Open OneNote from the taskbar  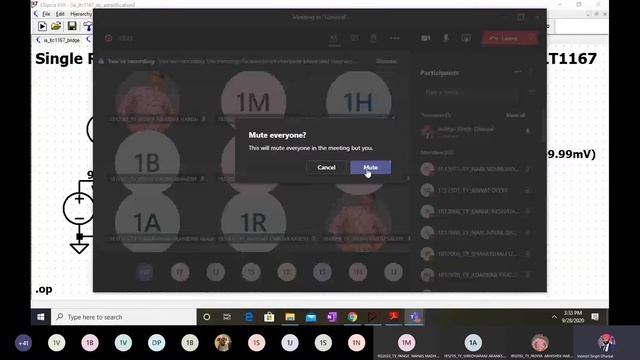click(x=332, y=317)
